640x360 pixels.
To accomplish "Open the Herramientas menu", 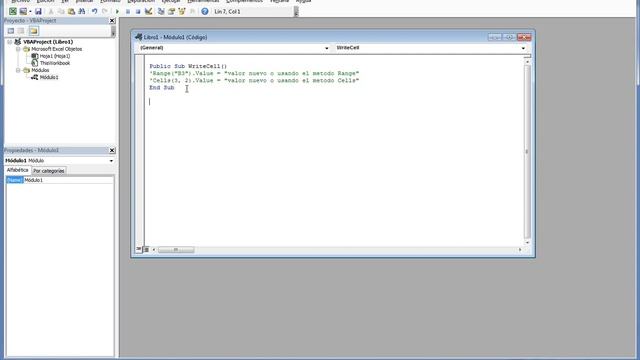I will (x=203, y=1).
